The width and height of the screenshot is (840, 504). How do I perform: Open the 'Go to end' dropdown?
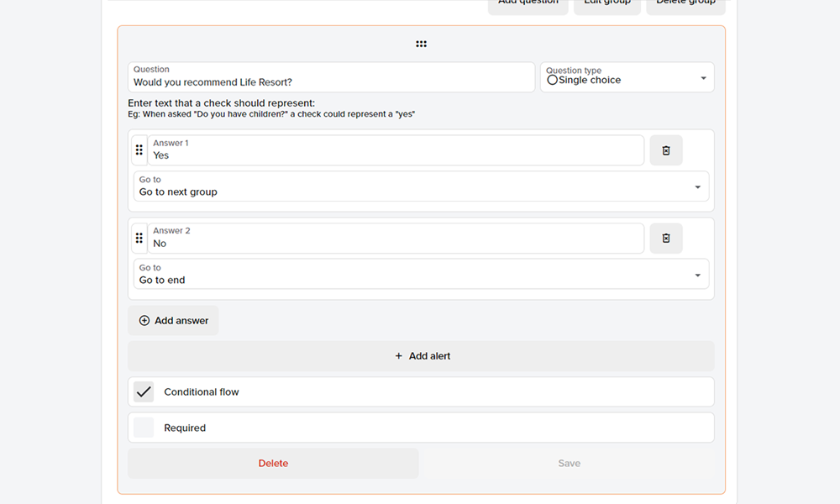421,274
